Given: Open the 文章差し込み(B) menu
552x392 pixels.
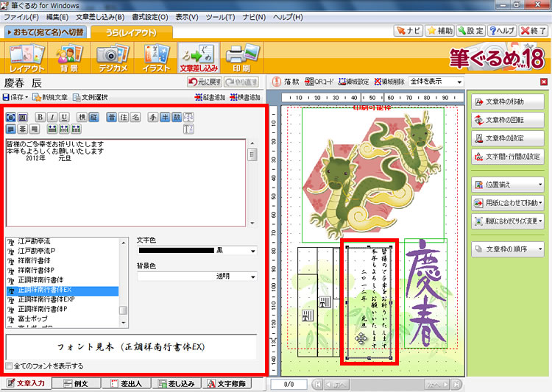Looking at the screenshot, I should pos(100,17).
